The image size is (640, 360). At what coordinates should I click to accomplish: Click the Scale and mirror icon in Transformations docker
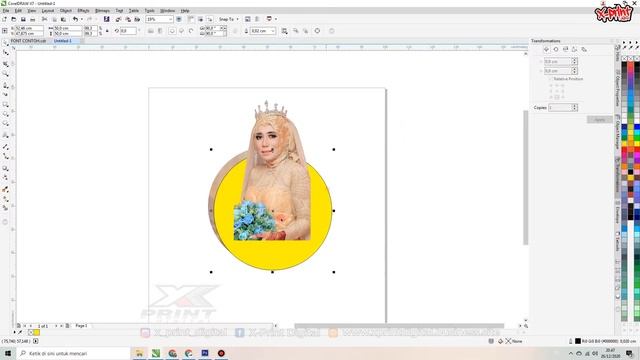pos(565,49)
